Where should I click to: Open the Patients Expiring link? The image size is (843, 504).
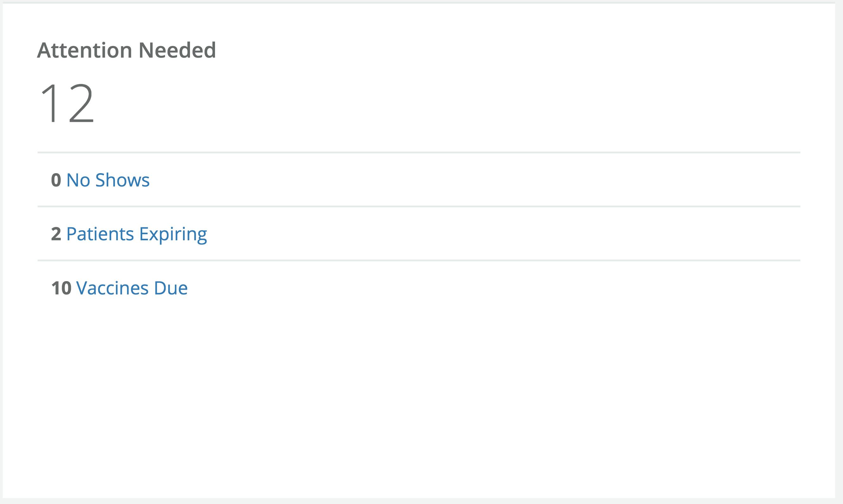[x=136, y=234]
